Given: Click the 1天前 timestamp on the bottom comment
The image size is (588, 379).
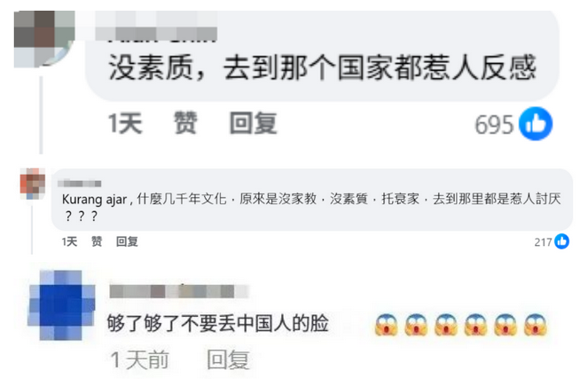Looking at the screenshot, I should 140,359.
